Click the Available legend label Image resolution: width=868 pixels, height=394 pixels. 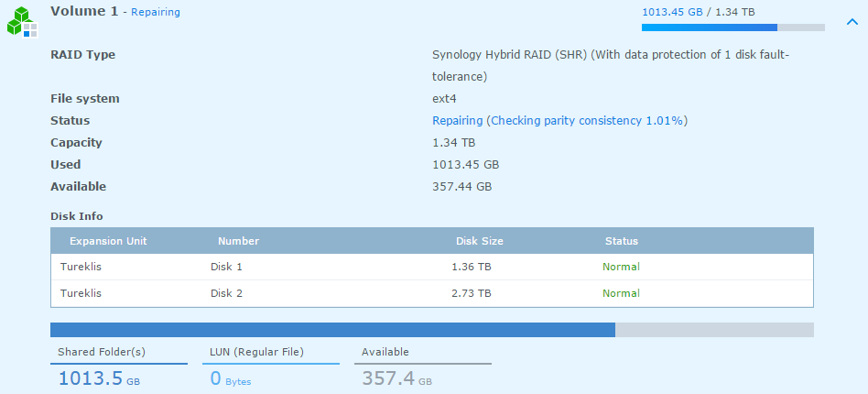tap(385, 352)
